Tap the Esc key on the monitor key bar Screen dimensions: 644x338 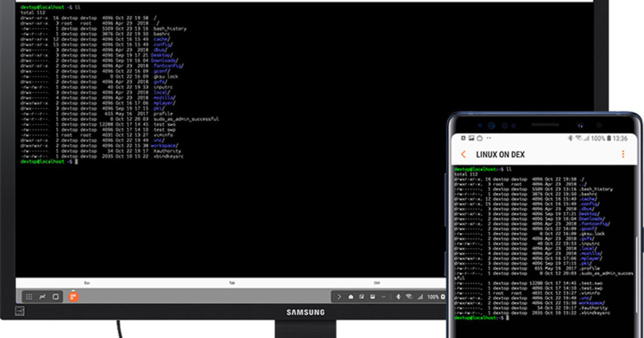pyautogui.click(x=87, y=283)
